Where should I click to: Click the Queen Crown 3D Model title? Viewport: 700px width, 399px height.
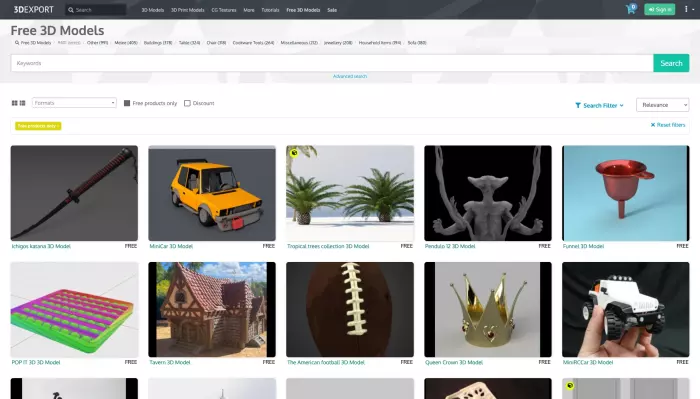click(454, 362)
